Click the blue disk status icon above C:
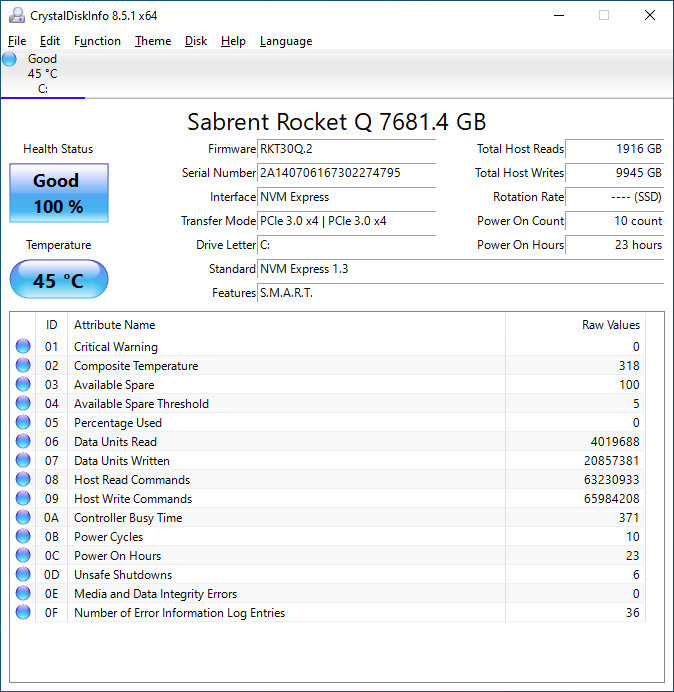This screenshot has width=674, height=692. click(x=10, y=59)
